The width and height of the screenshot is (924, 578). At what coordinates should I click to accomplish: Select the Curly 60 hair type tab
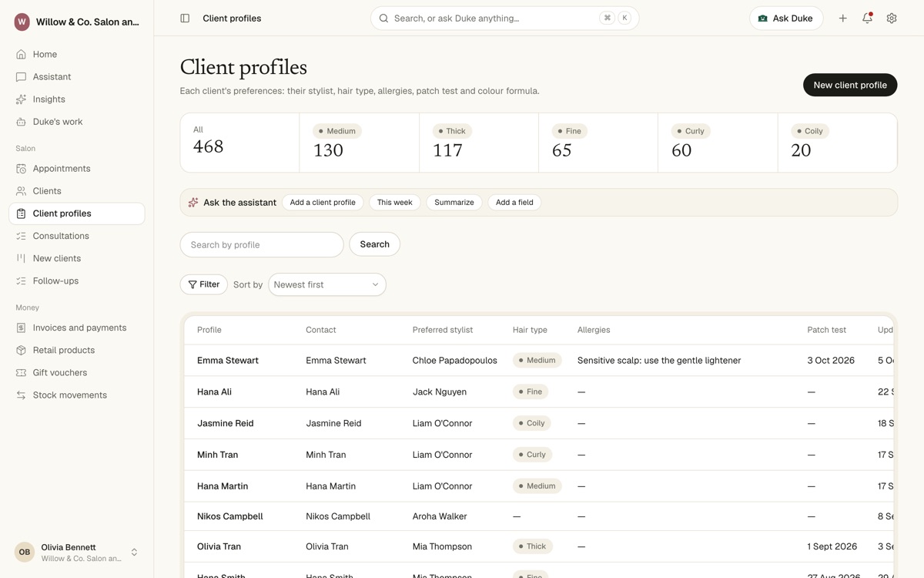(718, 143)
